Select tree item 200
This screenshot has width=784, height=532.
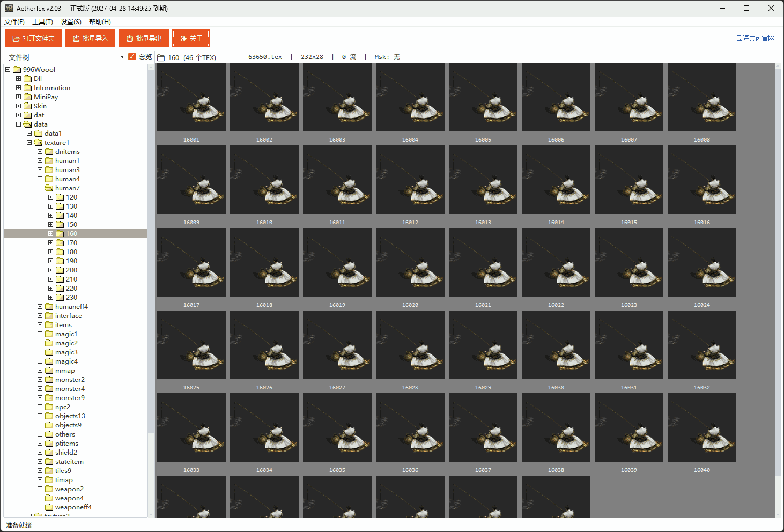(x=71, y=270)
